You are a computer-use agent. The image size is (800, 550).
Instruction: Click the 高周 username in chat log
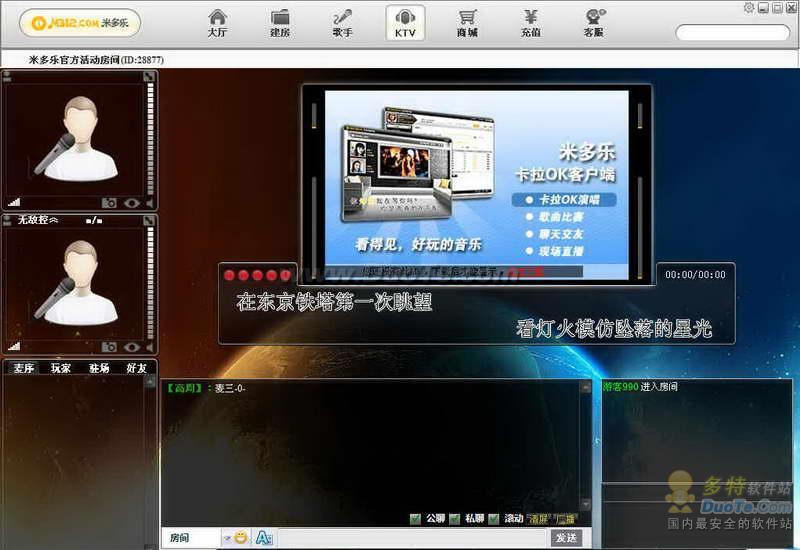coord(185,388)
